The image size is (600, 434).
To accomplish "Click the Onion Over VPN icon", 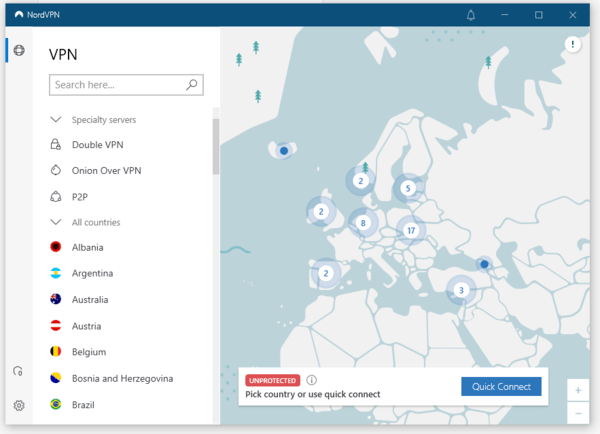I will (x=56, y=170).
